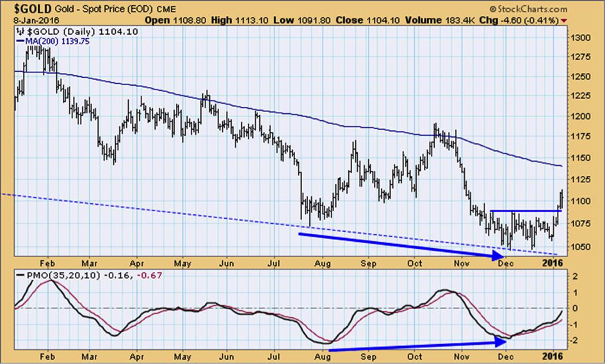Click the -2 label on the PMO axis

[x=574, y=340]
